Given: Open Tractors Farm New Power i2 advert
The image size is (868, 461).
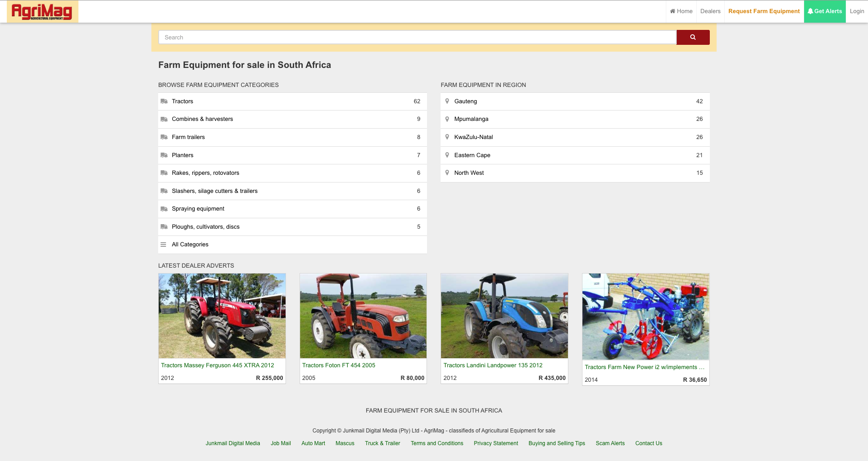Looking at the screenshot, I should click(x=645, y=367).
